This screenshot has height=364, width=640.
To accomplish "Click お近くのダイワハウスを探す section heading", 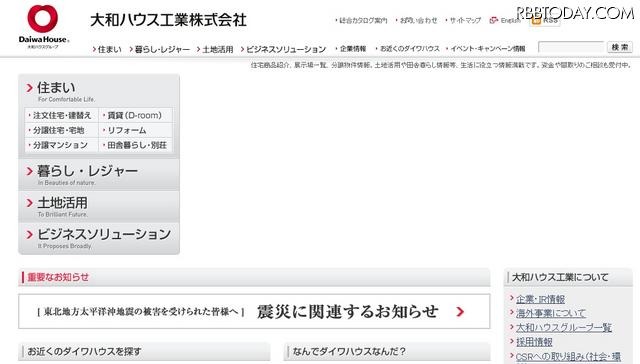I will click(84, 351).
